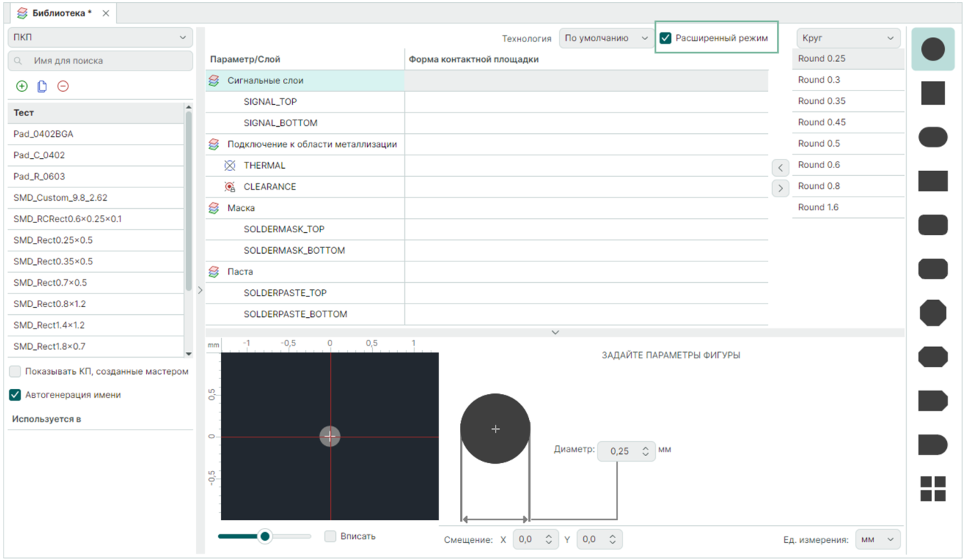The width and height of the screenshot is (964, 560).
Task: Choose the four-squares custom shape icon
Action: (x=933, y=489)
